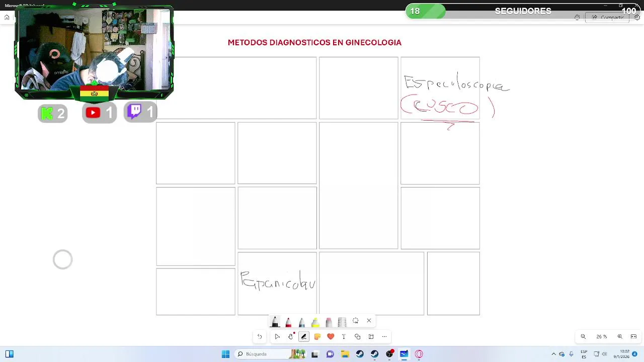Select the red pen
Image resolution: width=644 pixels, height=362 pixels.
pyautogui.click(x=288, y=322)
